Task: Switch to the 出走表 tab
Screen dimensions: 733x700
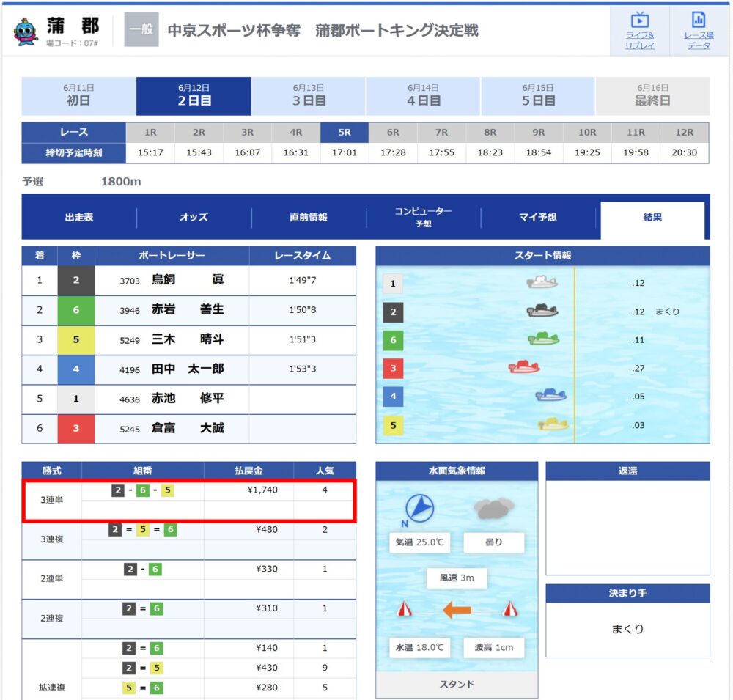Action: (79, 218)
